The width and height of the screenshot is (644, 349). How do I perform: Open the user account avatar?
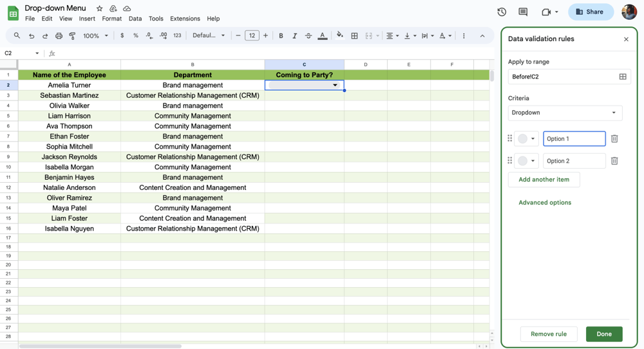pos(629,12)
